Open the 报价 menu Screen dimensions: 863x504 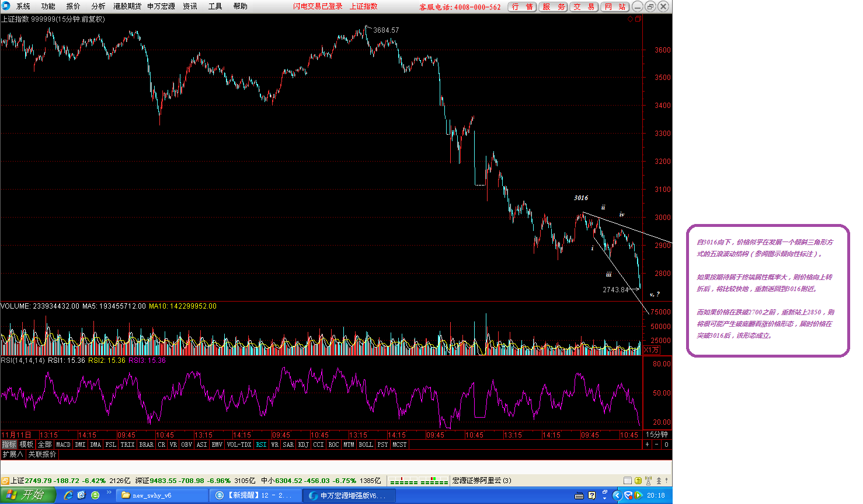73,6
